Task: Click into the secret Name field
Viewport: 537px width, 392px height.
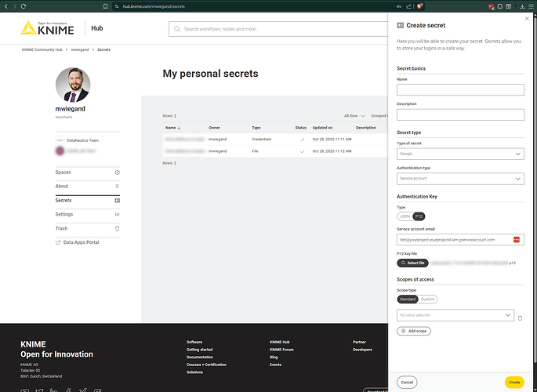Action: (x=460, y=89)
